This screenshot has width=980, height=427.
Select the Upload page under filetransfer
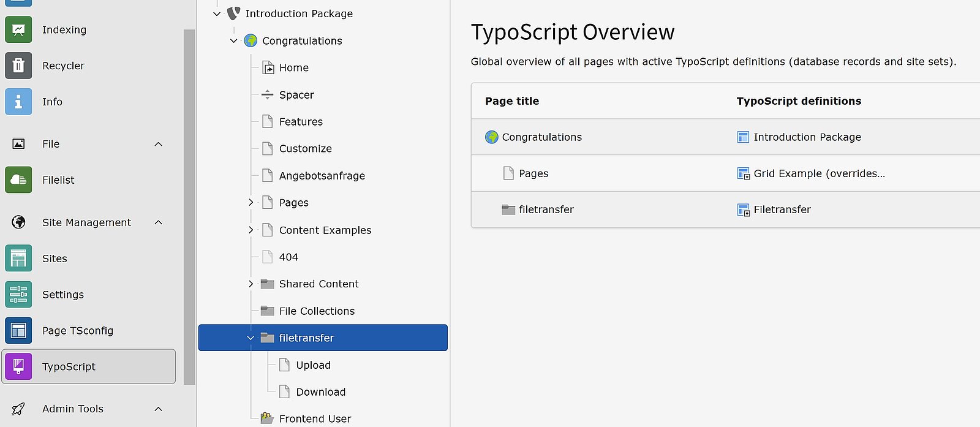313,365
